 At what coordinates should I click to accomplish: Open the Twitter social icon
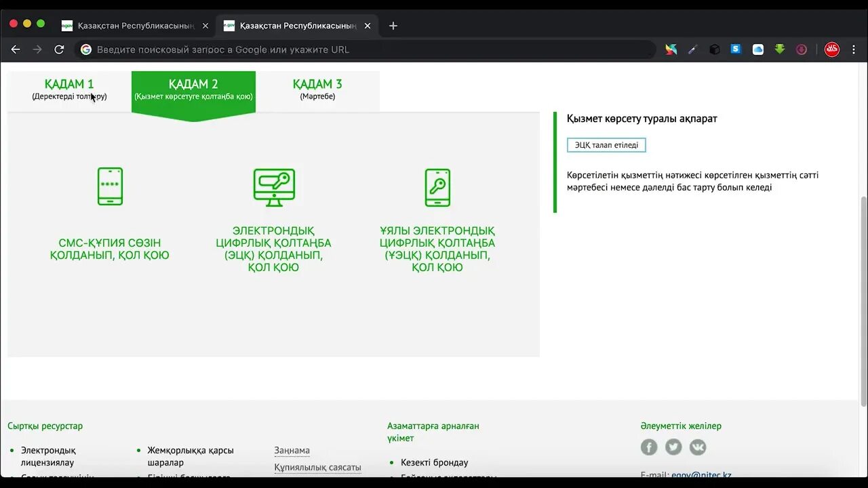(673, 447)
